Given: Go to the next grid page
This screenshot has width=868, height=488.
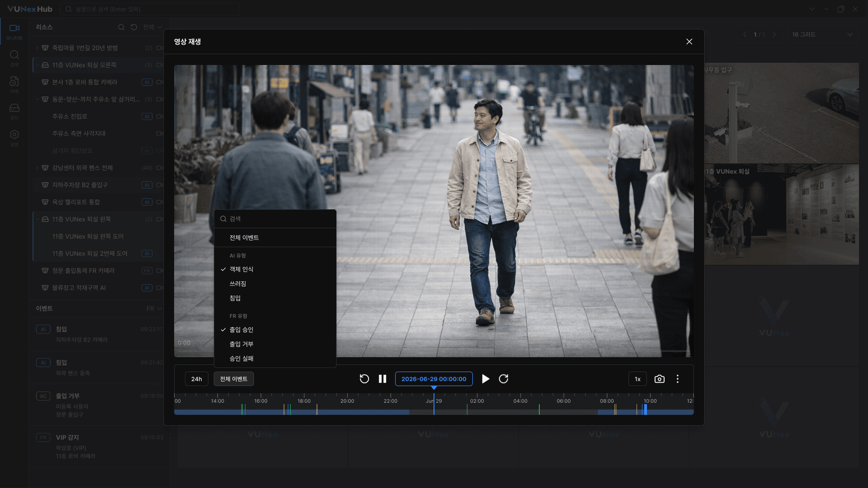Looking at the screenshot, I should click(x=774, y=34).
